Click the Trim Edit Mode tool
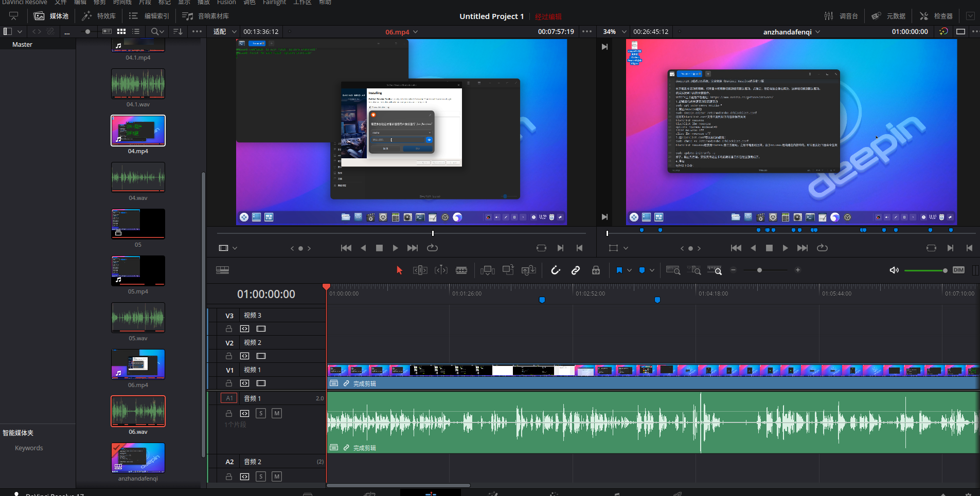Screen dimensions: 980x496 [x=420, y=270]
